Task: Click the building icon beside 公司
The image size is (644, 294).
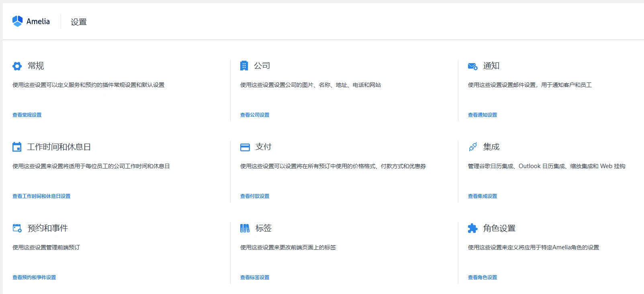Action: click(x=244, y=66)
